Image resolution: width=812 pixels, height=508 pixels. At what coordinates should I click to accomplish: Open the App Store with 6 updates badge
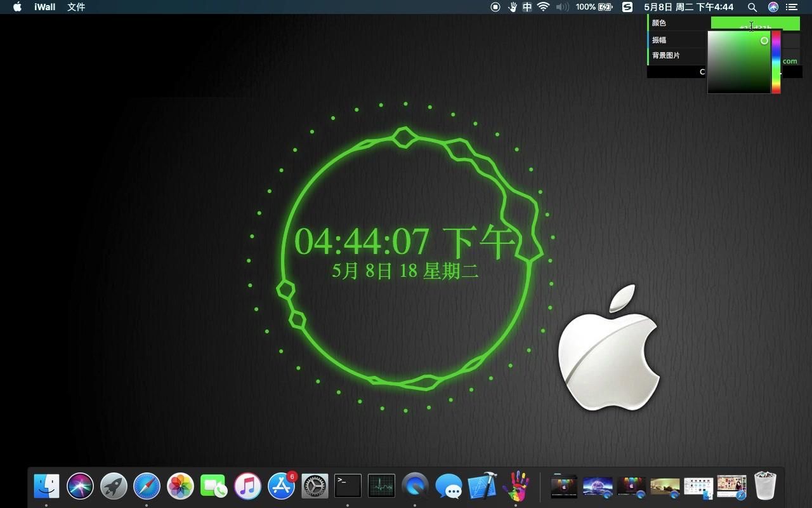click(281, 486)
